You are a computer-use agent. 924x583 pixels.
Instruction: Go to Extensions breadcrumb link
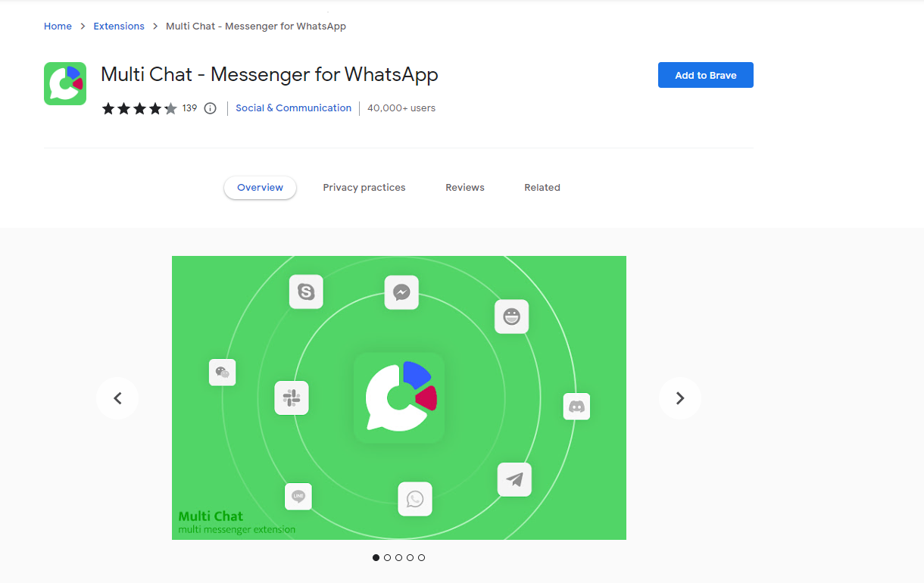pyautogui.click(x=119, y=26)
